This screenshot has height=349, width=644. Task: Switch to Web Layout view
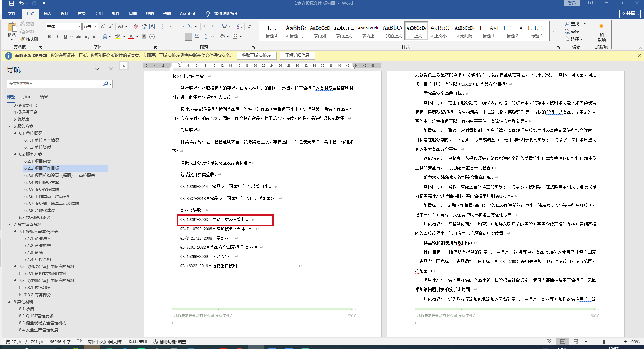coord(576,342)
